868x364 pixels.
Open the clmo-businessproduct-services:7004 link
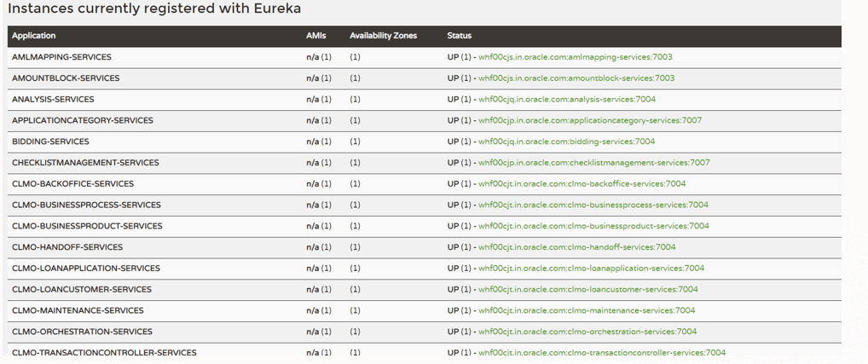point(593,226)
